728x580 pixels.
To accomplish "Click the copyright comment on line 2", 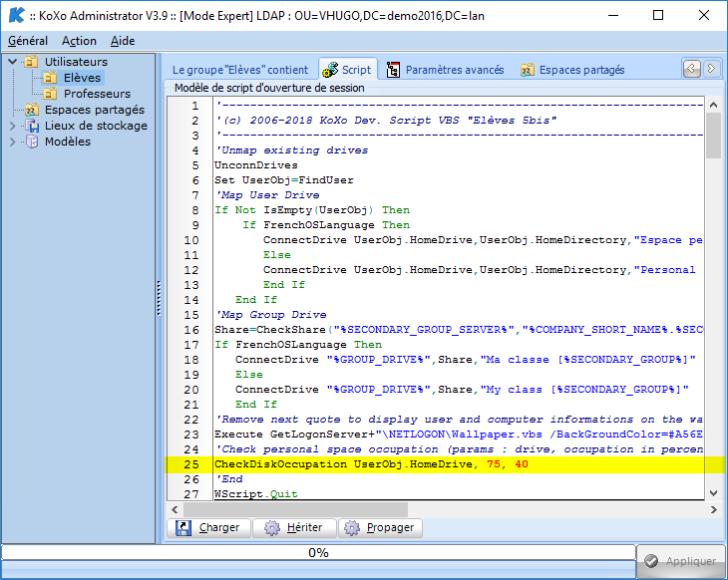I will pyautogui.click(x=386, y=121).
